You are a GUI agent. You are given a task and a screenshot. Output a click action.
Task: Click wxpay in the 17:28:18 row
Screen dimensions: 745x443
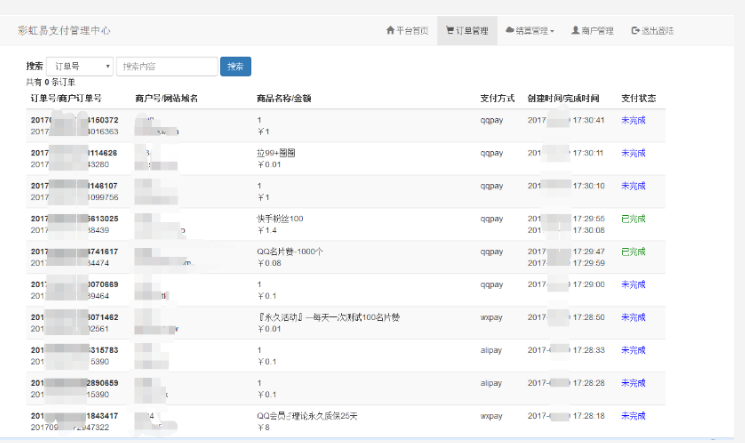point(491,415)
